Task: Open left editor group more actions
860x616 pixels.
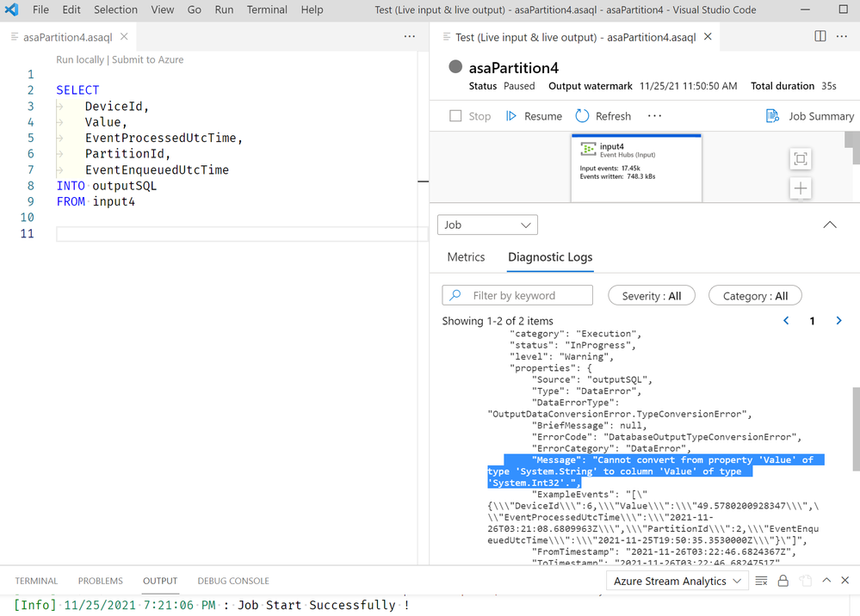Action: click(x=409, y=37)
